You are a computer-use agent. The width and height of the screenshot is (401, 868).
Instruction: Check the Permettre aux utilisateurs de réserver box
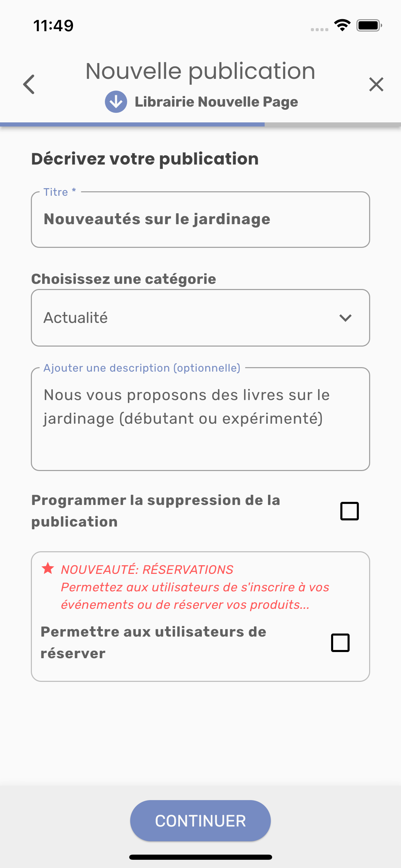click(340, 643)
